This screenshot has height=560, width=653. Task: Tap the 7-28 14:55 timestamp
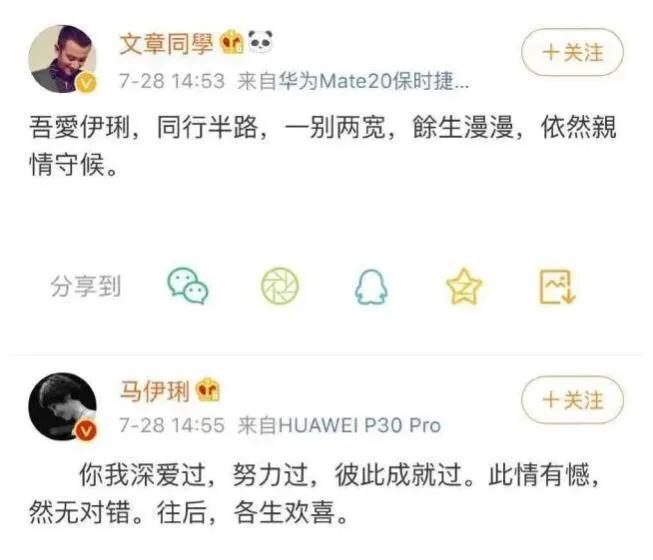coord(172,426)
